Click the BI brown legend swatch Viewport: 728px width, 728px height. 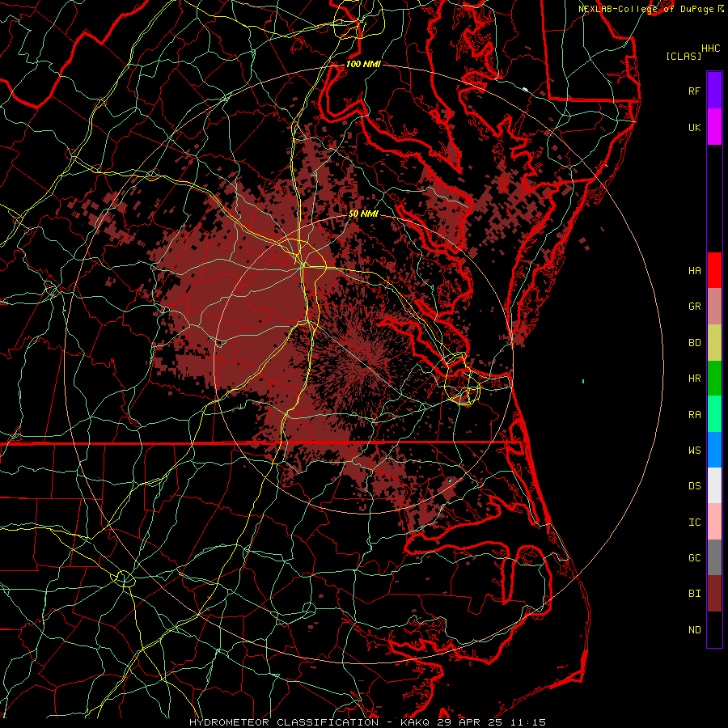(x=714, y=594)
